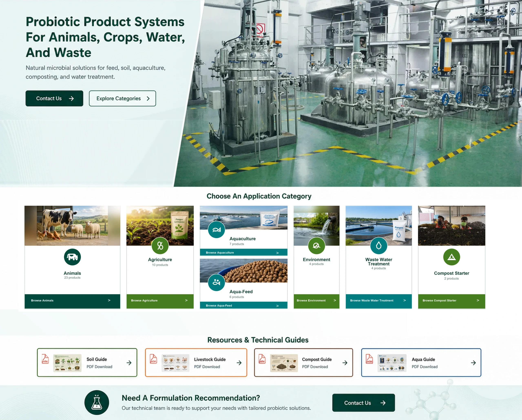522x420 pixels.
Task: Click the Aqua Guide title text
Action: tap(423, 359)
